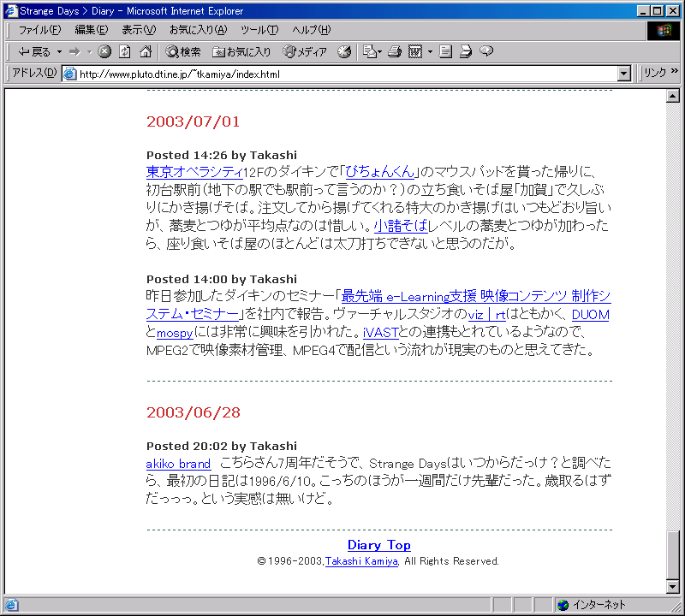Show browsing history icon
Image resolution: width=685 pixels, height=616 pixels.
(x=344, y=52)
